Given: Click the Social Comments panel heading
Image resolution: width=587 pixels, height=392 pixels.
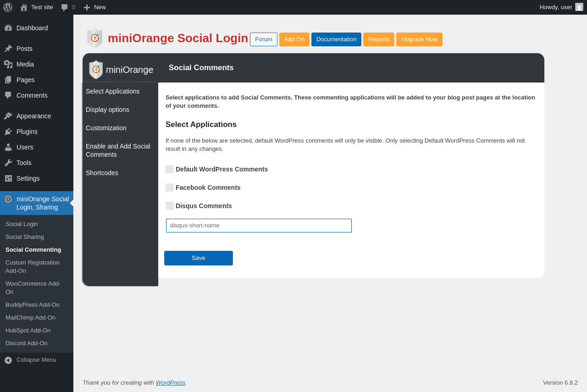Looking at the screenshot, I should click(201, 68).
